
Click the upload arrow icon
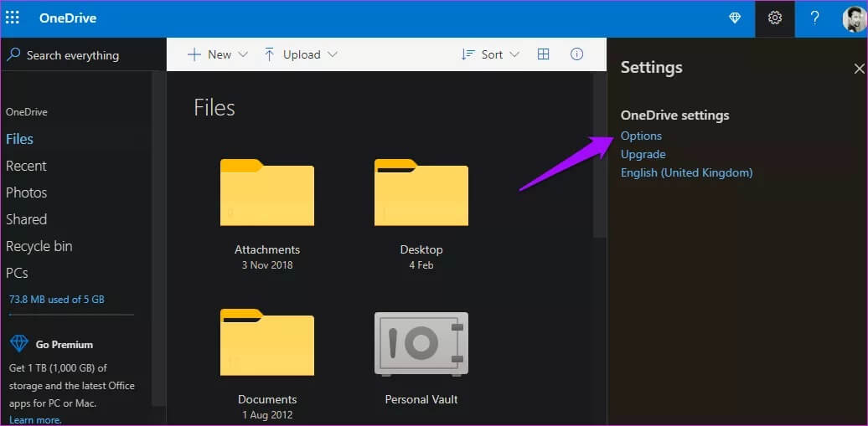[270, 54]
